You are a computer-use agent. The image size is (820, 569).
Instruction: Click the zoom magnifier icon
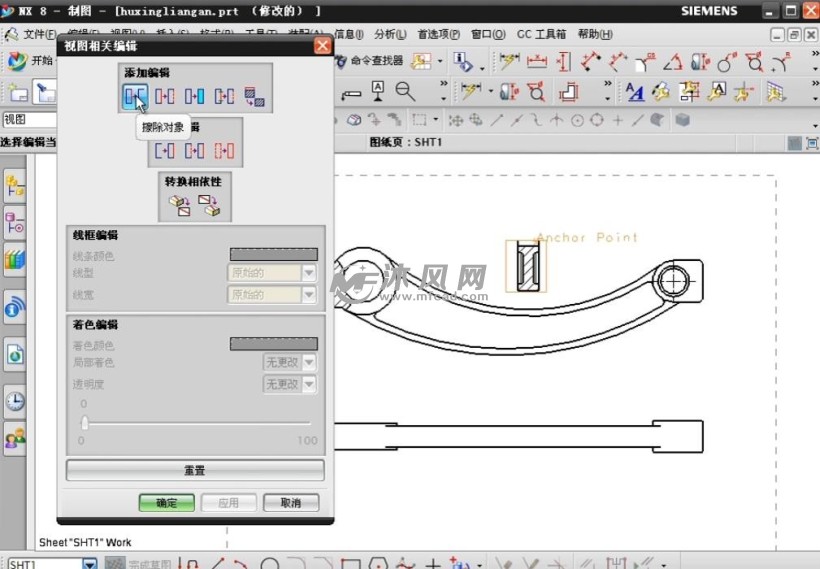(x=405, y=92)
